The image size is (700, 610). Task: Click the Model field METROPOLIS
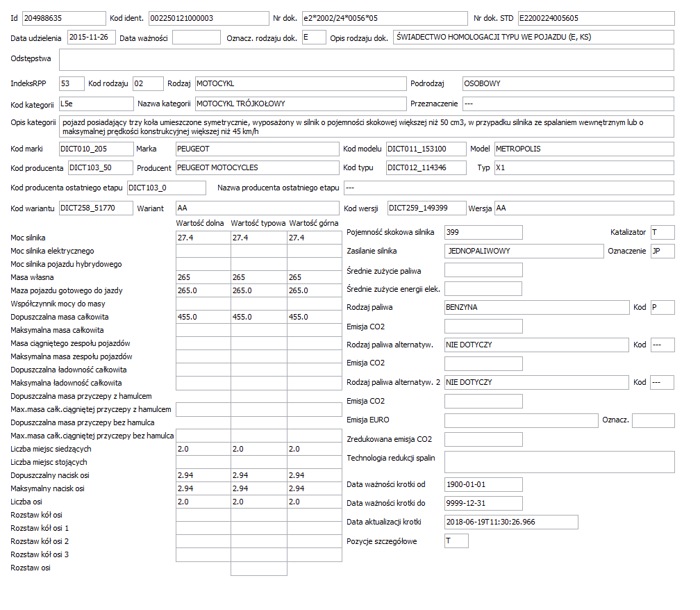[x=584, y=149]
